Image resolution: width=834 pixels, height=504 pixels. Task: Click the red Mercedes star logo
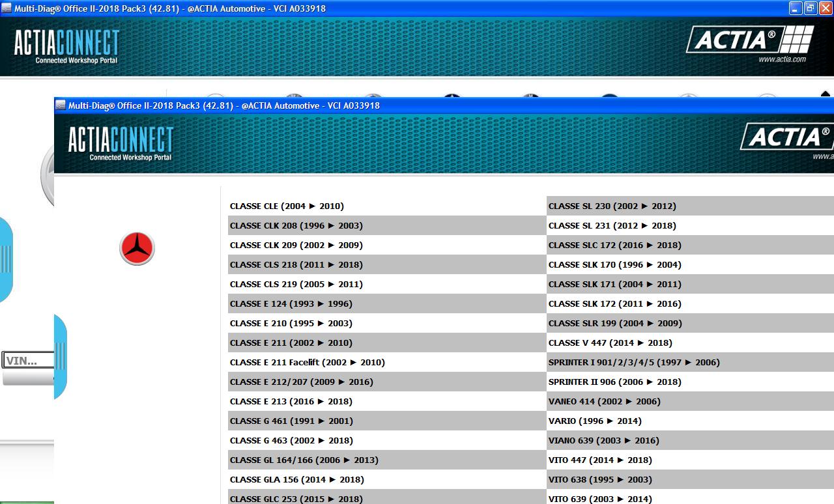pos(137,248)
